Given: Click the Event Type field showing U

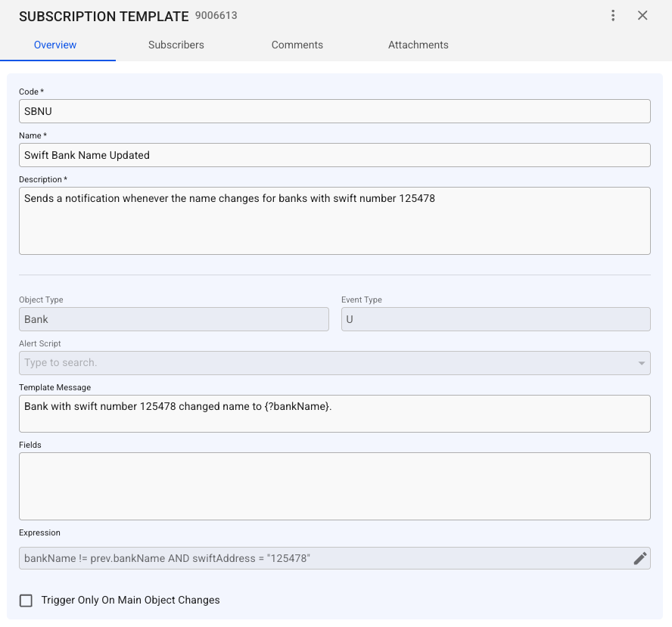Looking at the screenshot, I should tap(495, 319).
